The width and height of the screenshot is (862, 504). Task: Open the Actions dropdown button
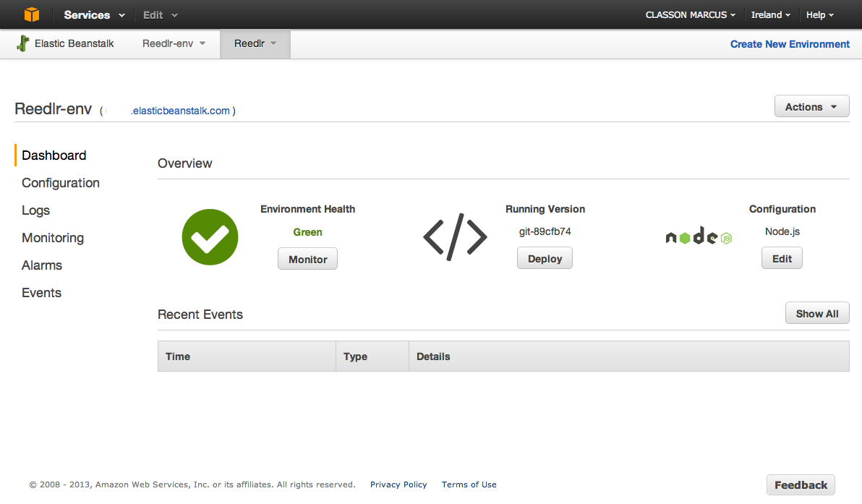(811, 106)
